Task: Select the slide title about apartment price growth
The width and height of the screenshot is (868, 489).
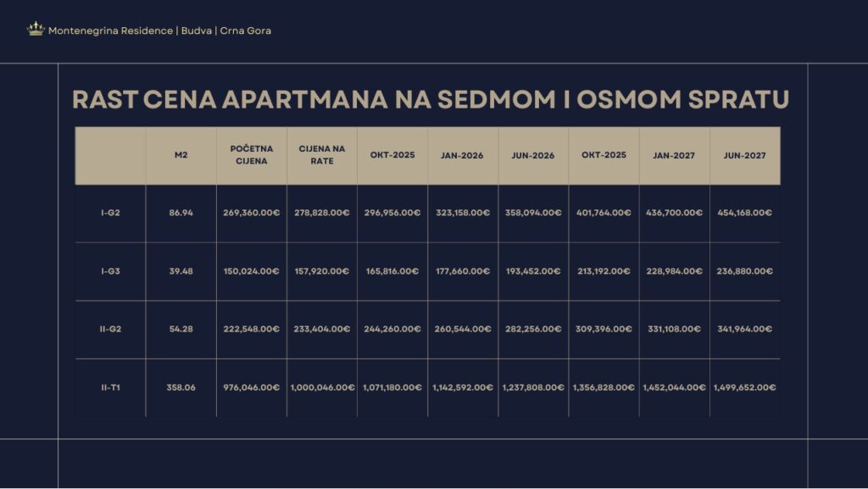Action: (x=431, y=99)
